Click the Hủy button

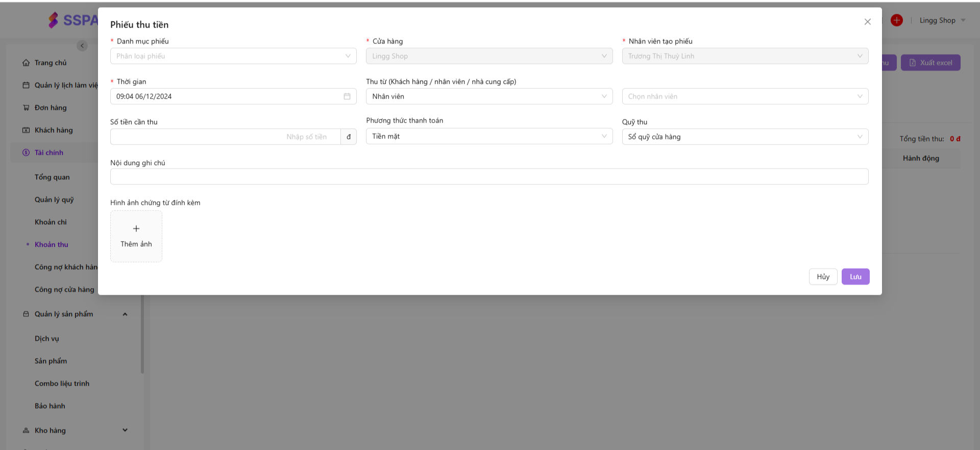tap(823, 277)
